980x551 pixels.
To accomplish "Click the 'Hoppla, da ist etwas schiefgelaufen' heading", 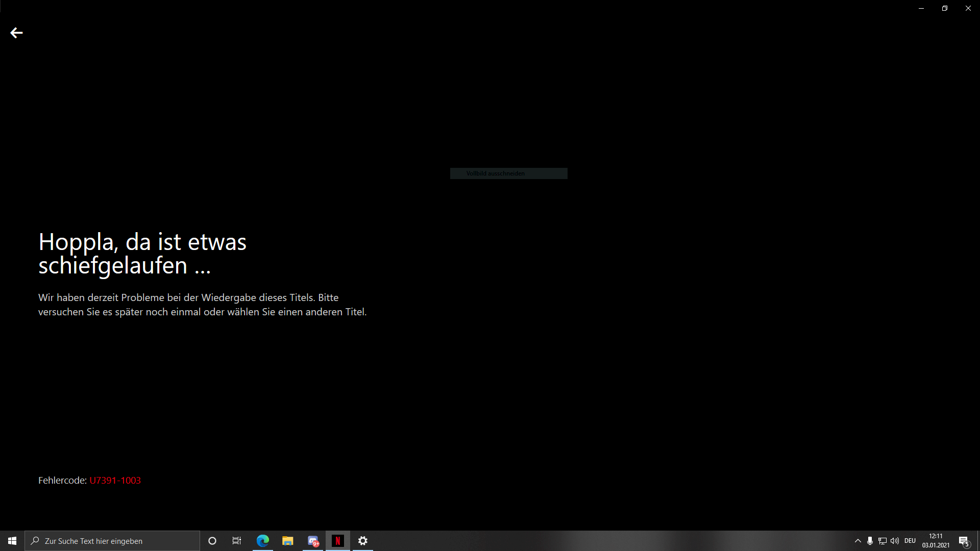I will pos(142,254).
